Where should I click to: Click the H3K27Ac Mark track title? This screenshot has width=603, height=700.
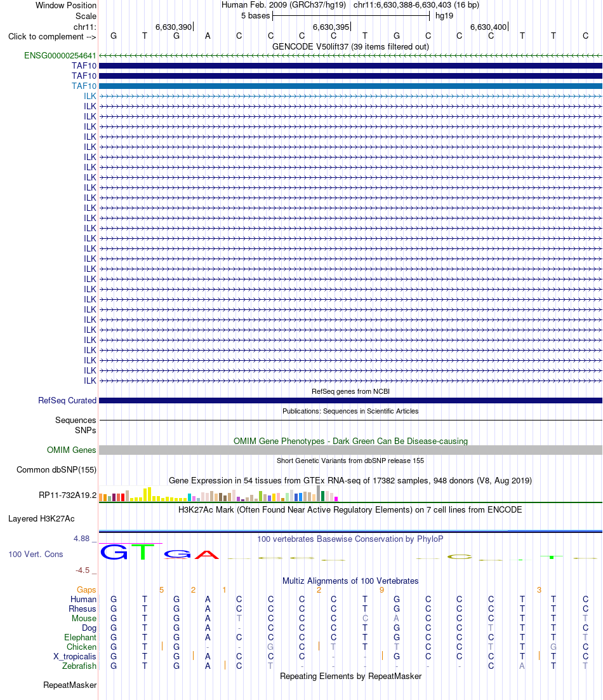pos(350,510)
